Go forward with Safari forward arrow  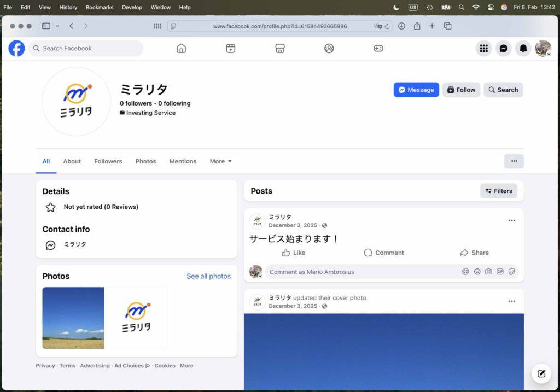tap(86, 26)
